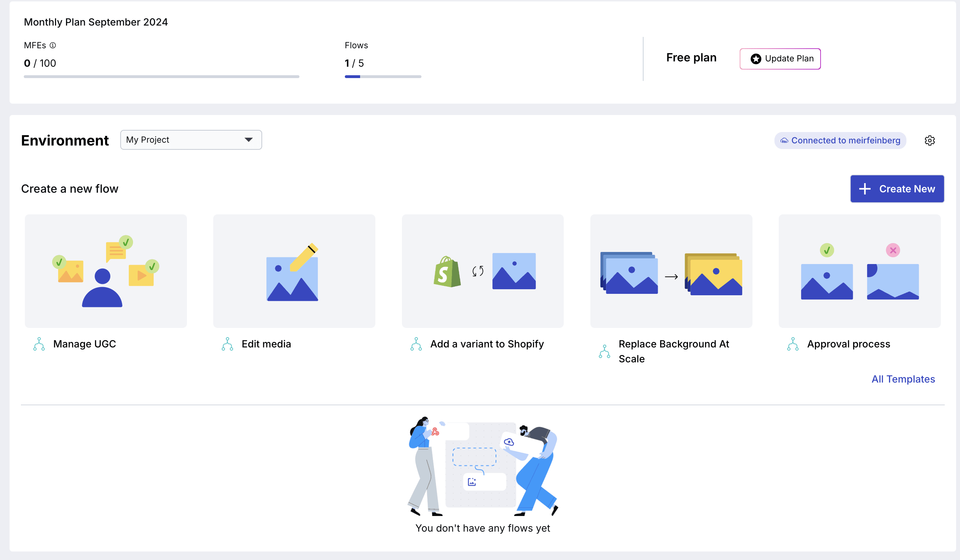Click flow icon beside Approval process
The image size is (960, 560).
pyautogui.click(x=793, y=344)
